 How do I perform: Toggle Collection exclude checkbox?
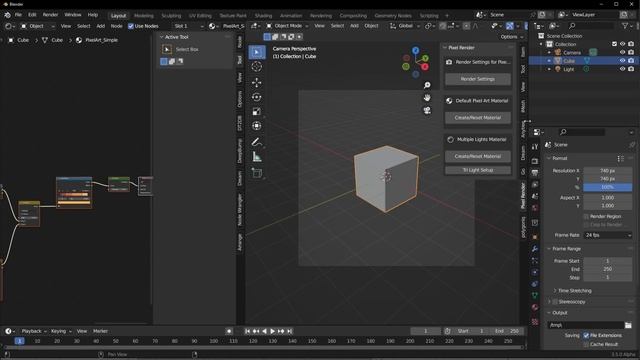[x=614, y=44]
